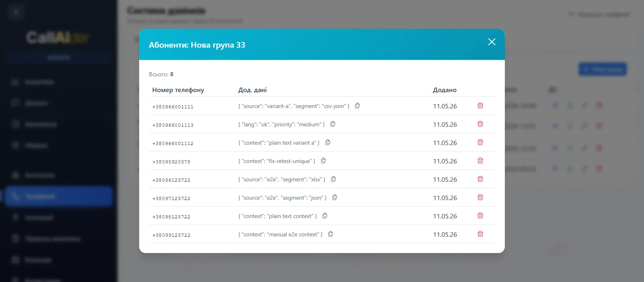
Task: Click the dialog title Абоненти: Нова група 33
Action: point(197,45)
